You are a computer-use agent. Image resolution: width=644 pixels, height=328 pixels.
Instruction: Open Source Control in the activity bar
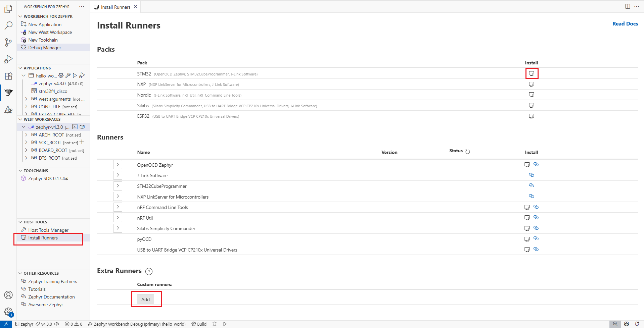click(x=8, y=42)
